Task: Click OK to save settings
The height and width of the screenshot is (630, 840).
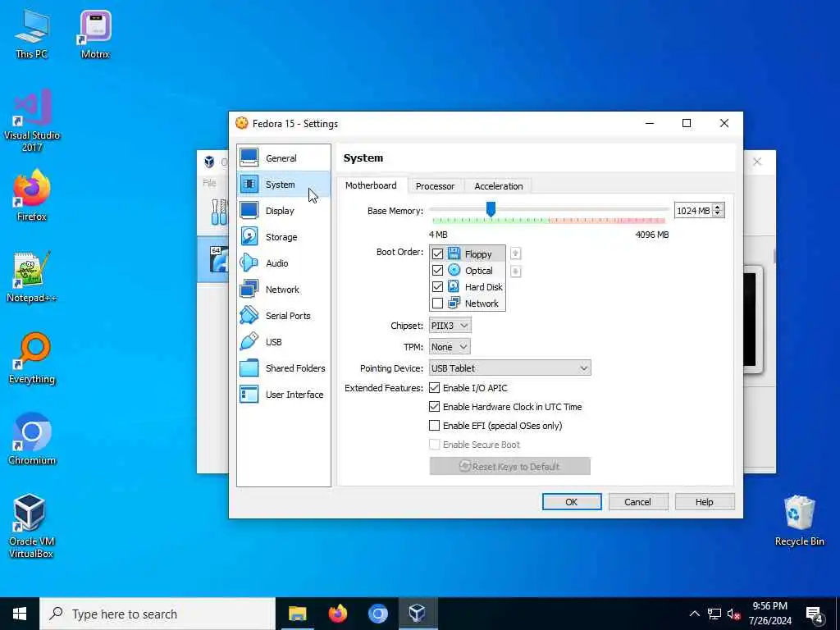Action: click(572, 502)
